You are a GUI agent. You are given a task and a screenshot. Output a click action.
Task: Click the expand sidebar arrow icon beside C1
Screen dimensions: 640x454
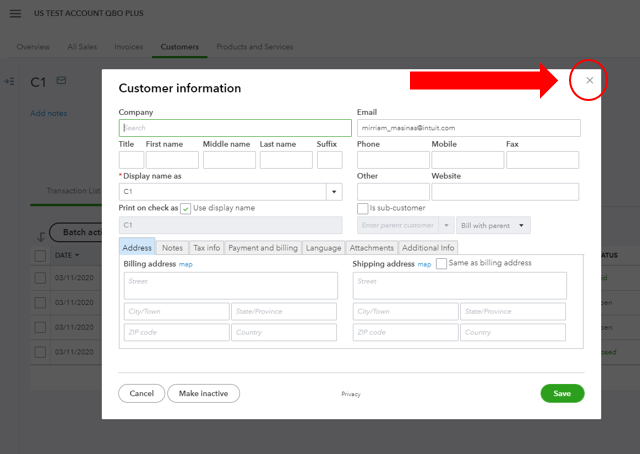[x=9, y=82]
